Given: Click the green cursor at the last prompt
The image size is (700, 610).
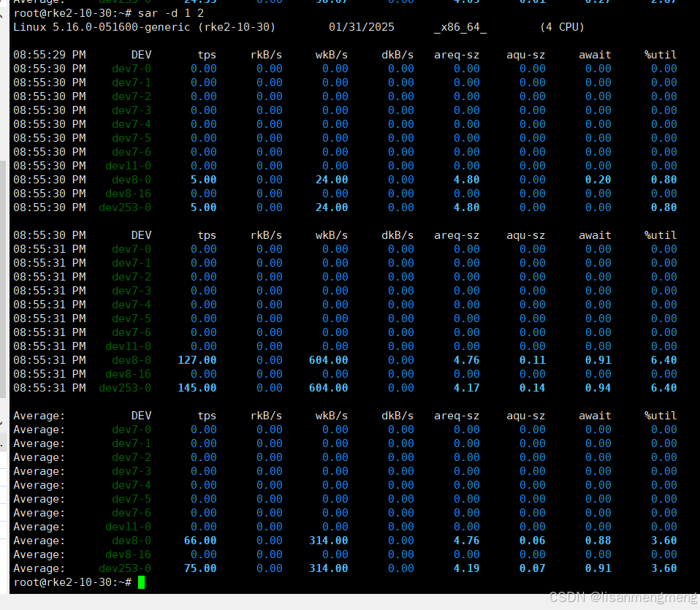Looking at the screenshot, I should click(x=142, y=582).
